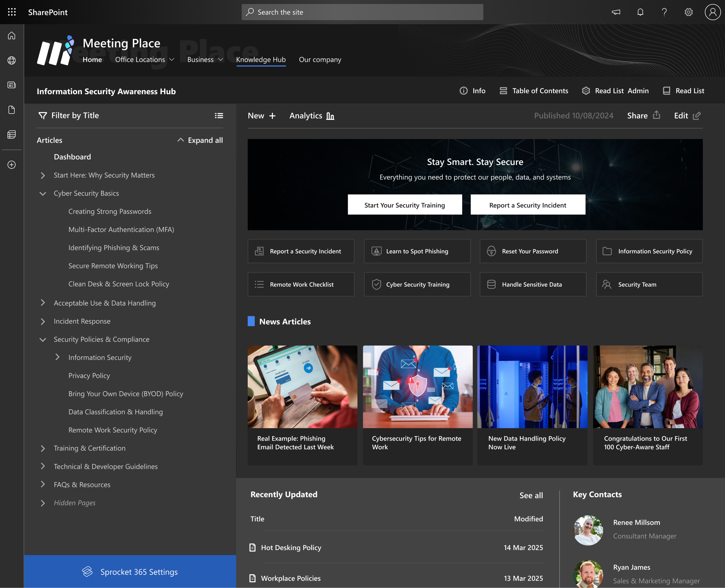Click Start Your Security Training button
This screenshot has width=725, height=588.
tap(405, 205)
